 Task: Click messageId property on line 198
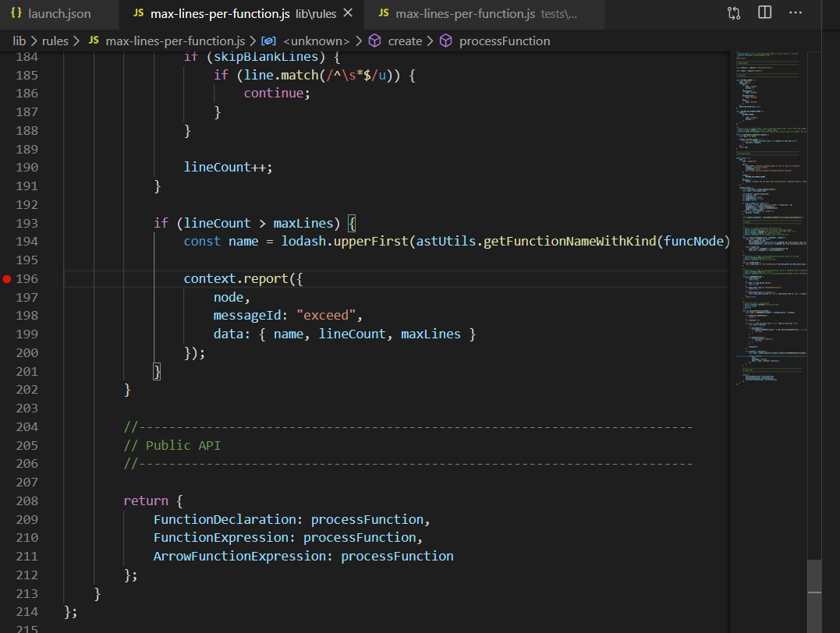(247, 316)
